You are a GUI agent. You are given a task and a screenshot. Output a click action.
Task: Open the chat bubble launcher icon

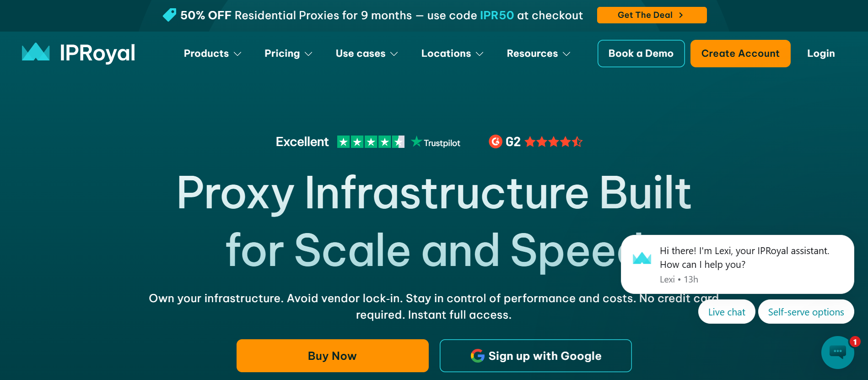[837, 352]
